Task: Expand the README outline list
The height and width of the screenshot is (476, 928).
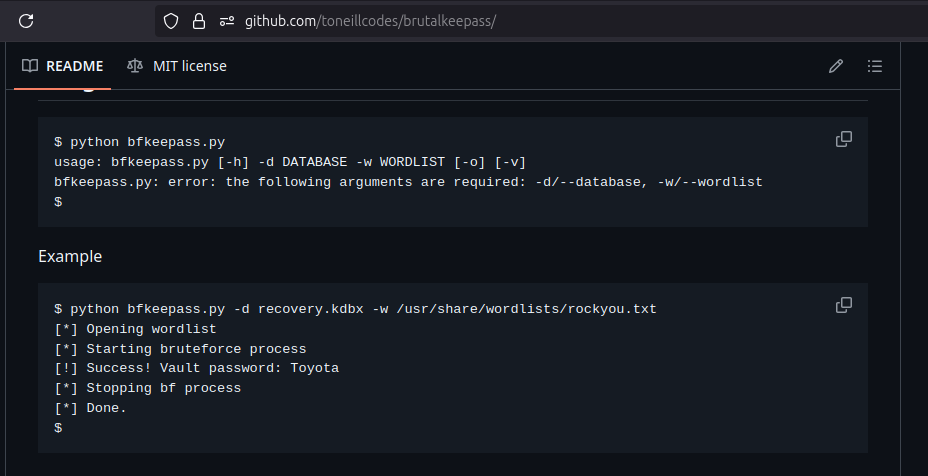Action: (x=875, y=66)
